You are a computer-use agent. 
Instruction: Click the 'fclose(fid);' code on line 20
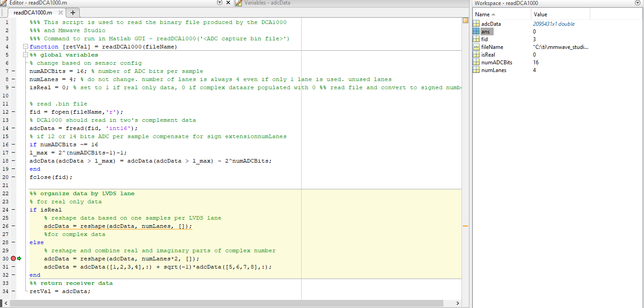pyautogui.click(x=51, y=177)
